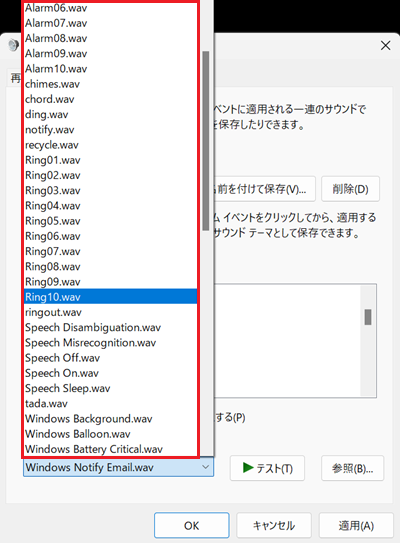Pick ding.wav sound file
400x543 pixels.
pyautogui.click(x=111, y=114)
